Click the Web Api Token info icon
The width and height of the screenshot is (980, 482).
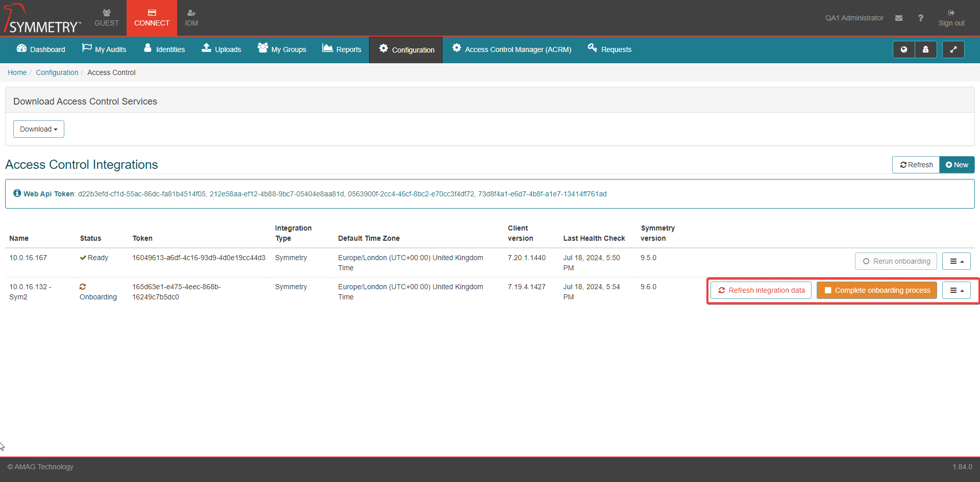coord(17,193)
